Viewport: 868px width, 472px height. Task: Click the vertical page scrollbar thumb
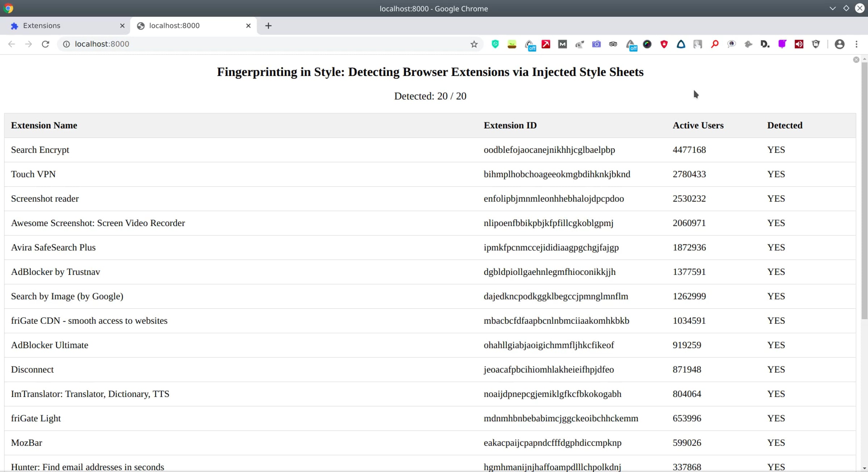tap(864, 191)
